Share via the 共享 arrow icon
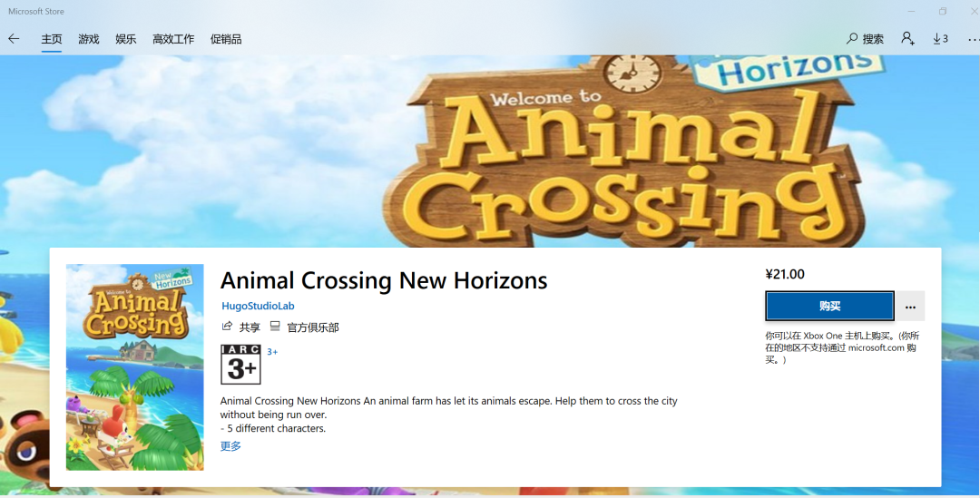980x498 pixels. [x=227, y=327]
